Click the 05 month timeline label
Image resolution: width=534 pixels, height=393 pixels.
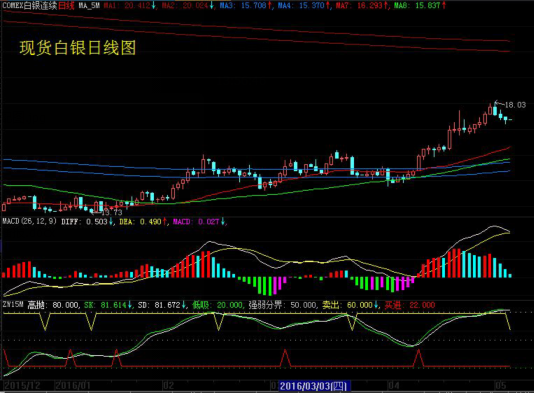point(501,386)
